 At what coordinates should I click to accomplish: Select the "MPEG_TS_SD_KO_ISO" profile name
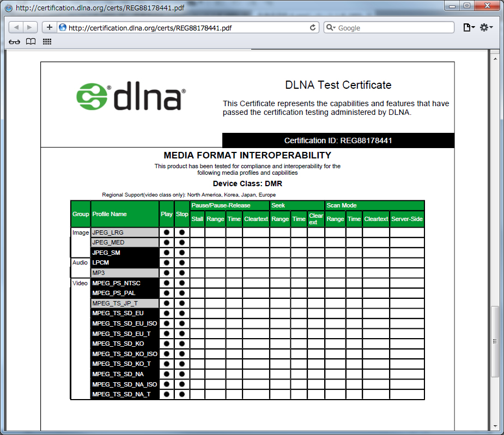(125, 354)
